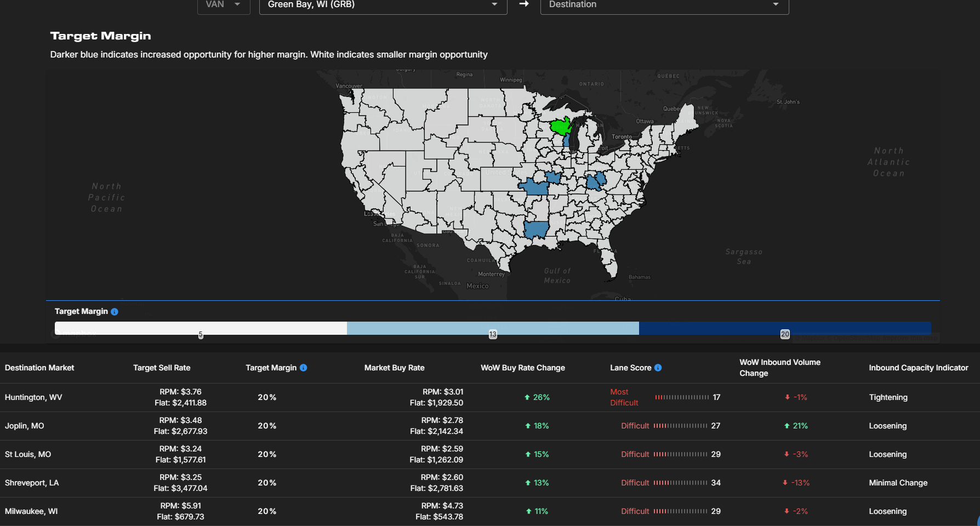
Task: Click red down arrow for Shreveport -13%
Action: [785, 483]
